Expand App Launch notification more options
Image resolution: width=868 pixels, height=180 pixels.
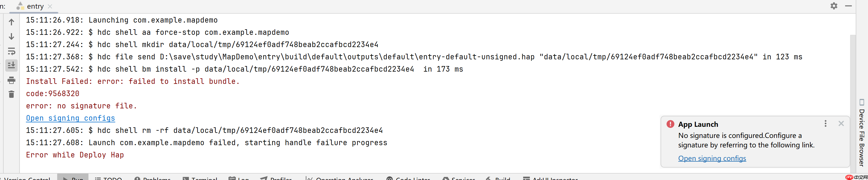(x=826, y=123)
